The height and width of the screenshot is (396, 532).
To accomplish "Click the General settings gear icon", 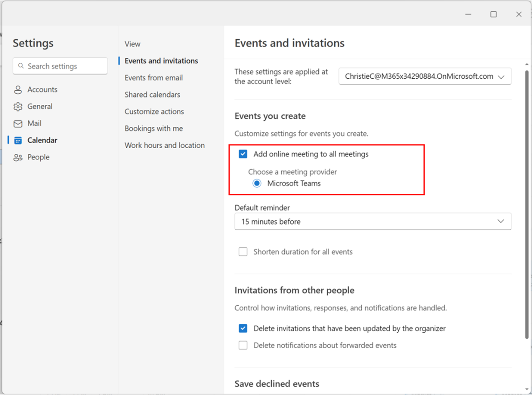I will 19,106.
